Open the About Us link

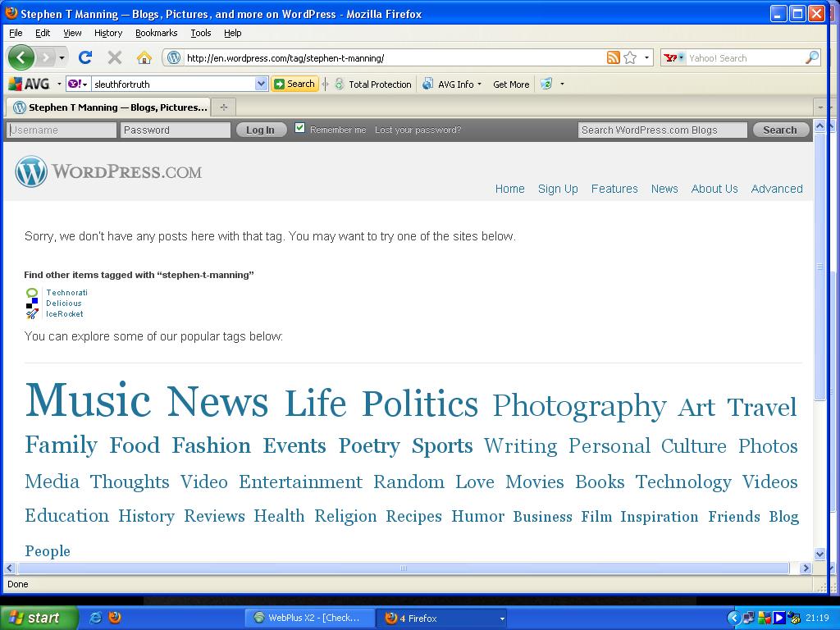tap(714, 189)
